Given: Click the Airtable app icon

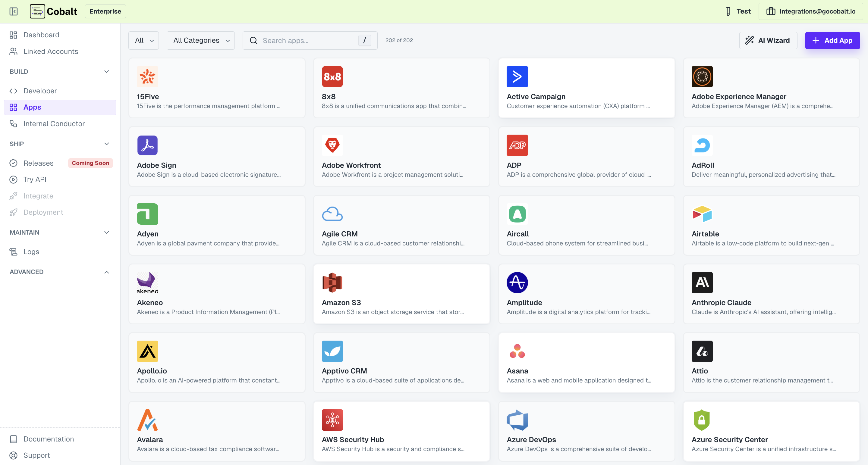Looking at the screenshot, I should tap(702, 214).
